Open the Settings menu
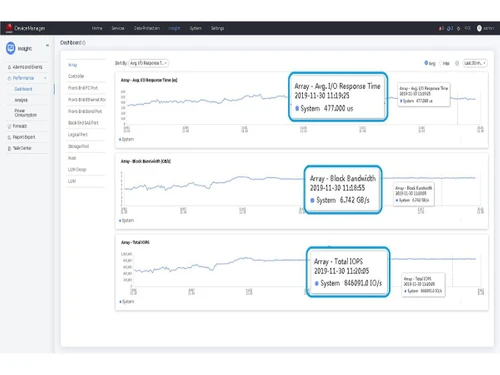The width and height of the screenshot is (500, 375). coord(217,28)
